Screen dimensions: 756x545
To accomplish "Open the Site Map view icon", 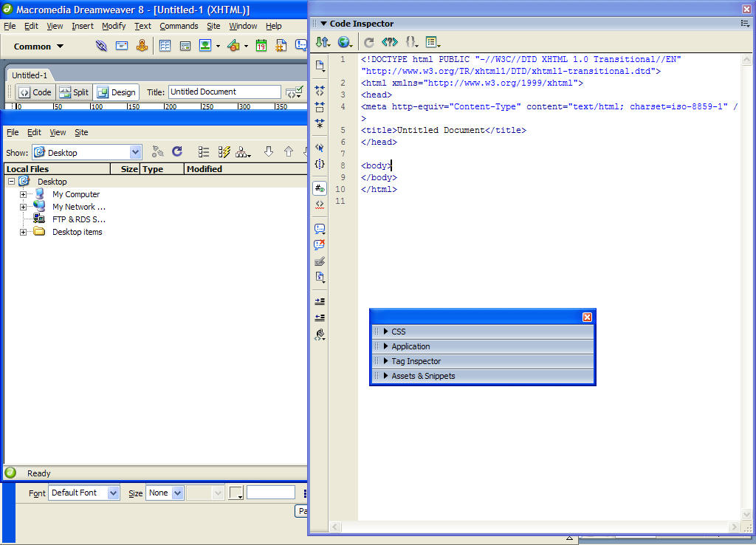I will (x=242, y=152).
